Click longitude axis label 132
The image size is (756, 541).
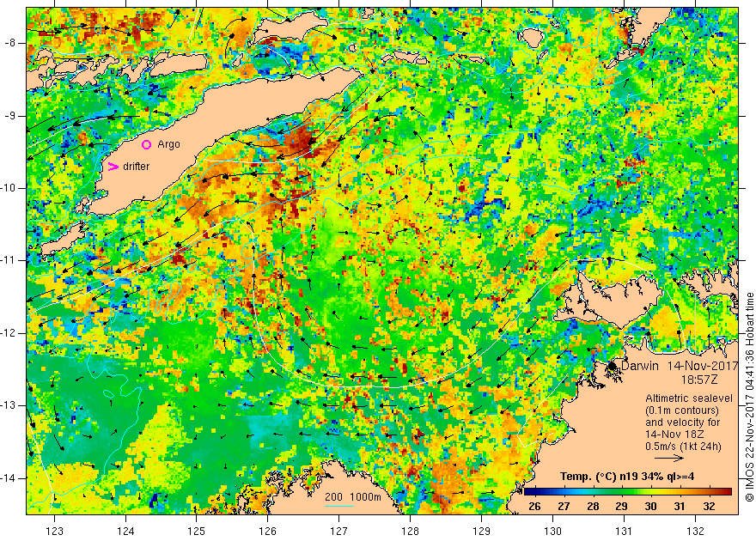(x=695, y=531)
